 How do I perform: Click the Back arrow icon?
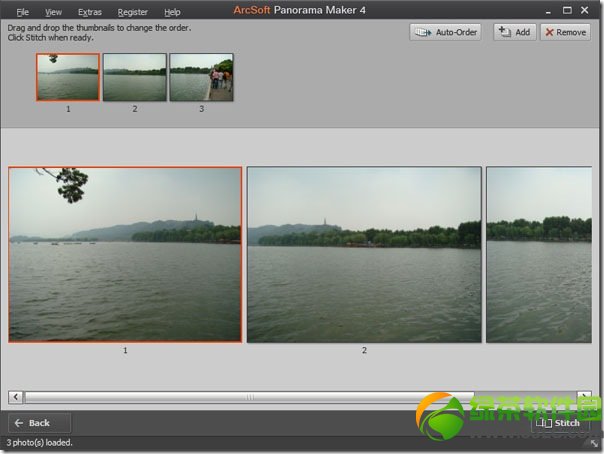(x=19, y=423)
